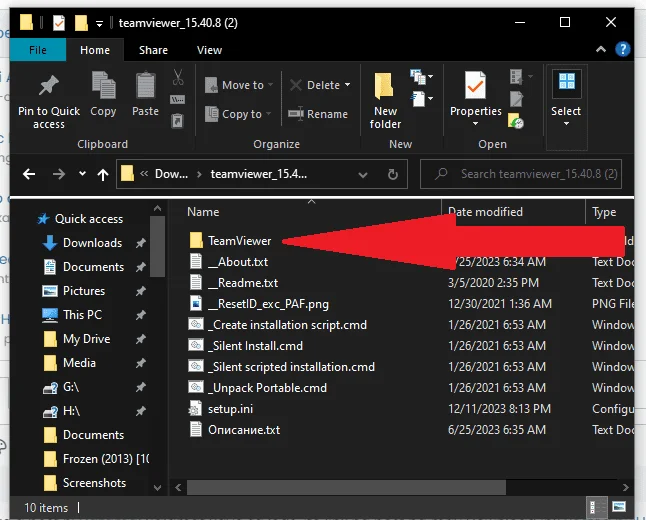The height and width of the screenshot is (520, 646).
Task: Sort by the Type column header
Action: (x=604, y=212)
